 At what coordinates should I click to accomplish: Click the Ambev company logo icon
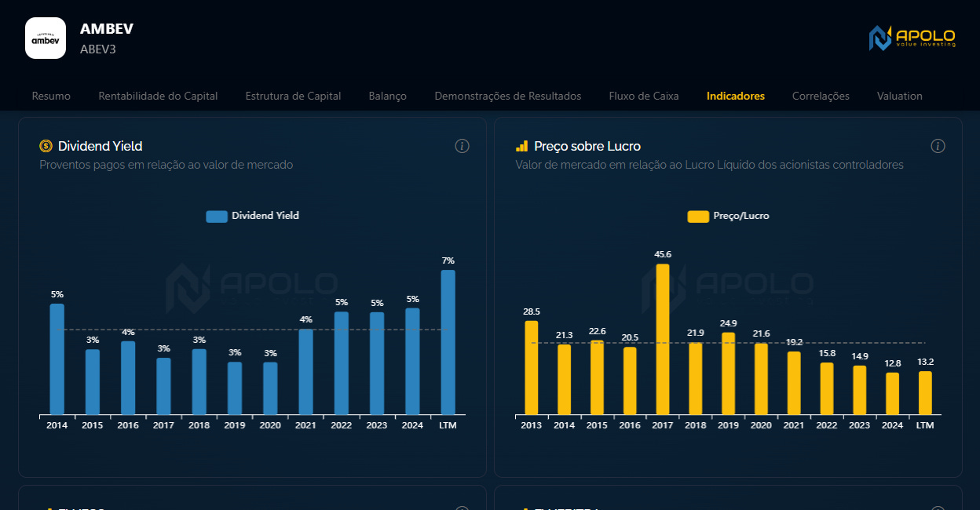(x=46, y=38)
